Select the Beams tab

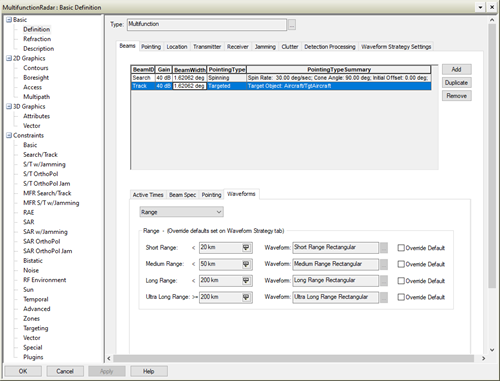click(x=127, y=46)
